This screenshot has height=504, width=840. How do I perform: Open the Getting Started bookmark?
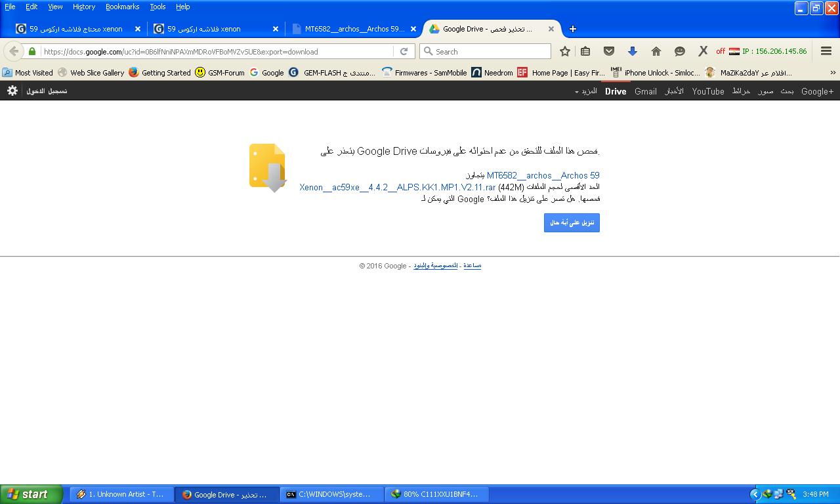coord(159,73)
